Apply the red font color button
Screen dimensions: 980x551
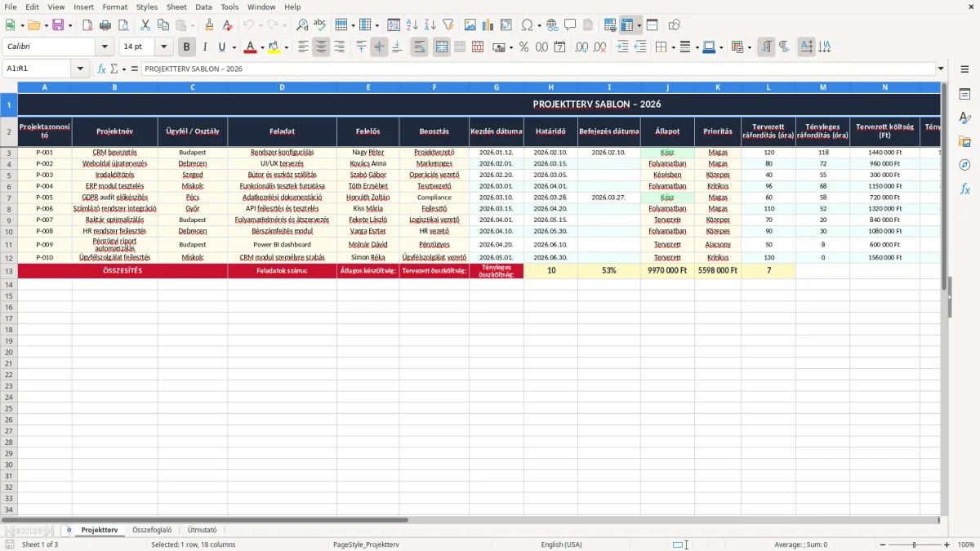250,47
